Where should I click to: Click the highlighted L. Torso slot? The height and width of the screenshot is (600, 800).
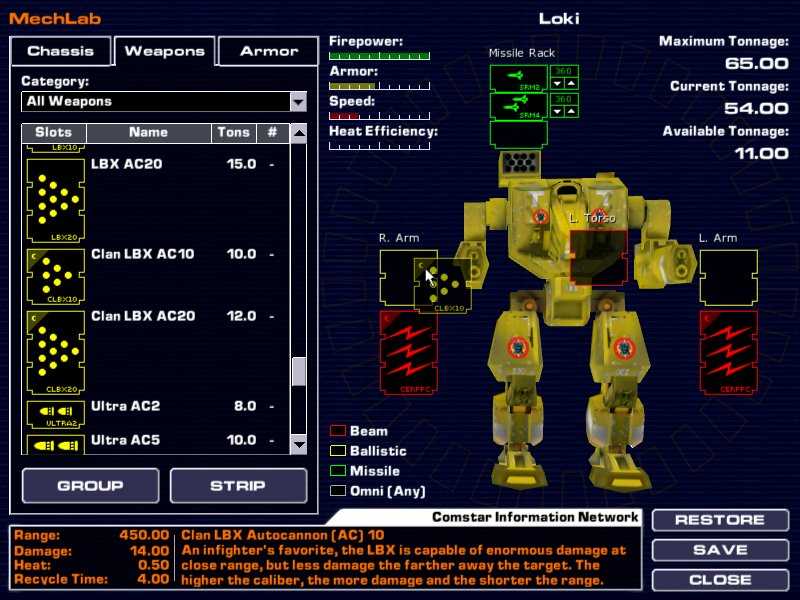598,258
